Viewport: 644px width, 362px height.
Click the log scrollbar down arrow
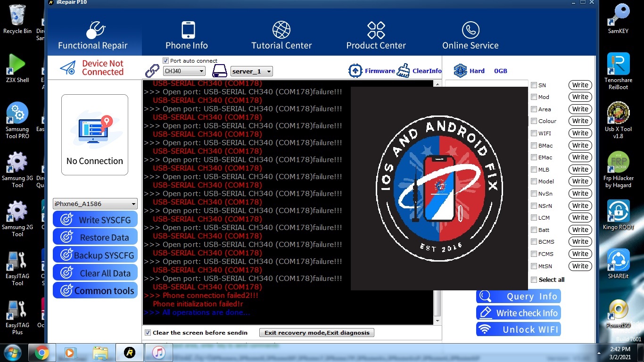(x=438, y=321)
